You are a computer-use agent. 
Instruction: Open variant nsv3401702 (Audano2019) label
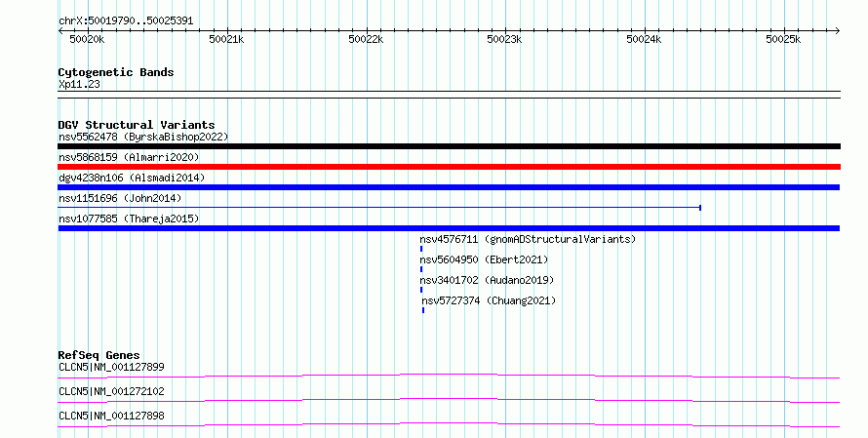[x=487, y=280]
